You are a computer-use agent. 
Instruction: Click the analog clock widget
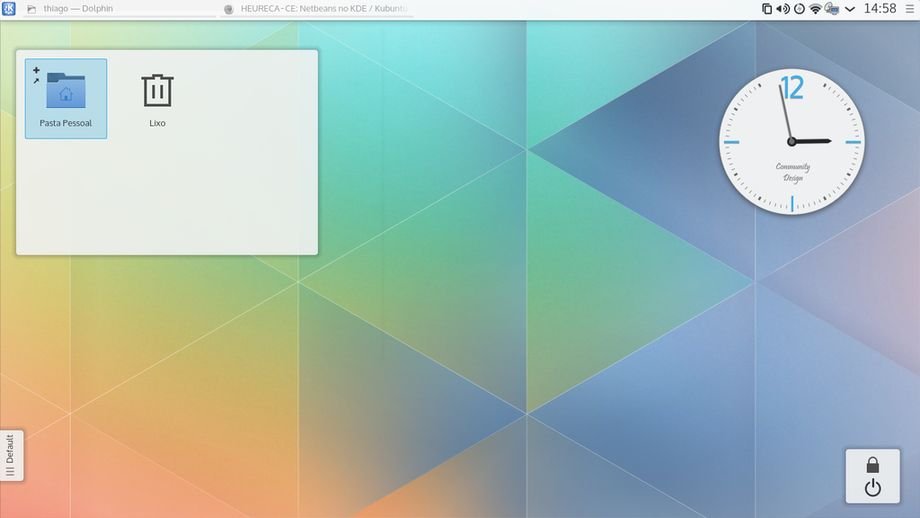pos(791,142)
